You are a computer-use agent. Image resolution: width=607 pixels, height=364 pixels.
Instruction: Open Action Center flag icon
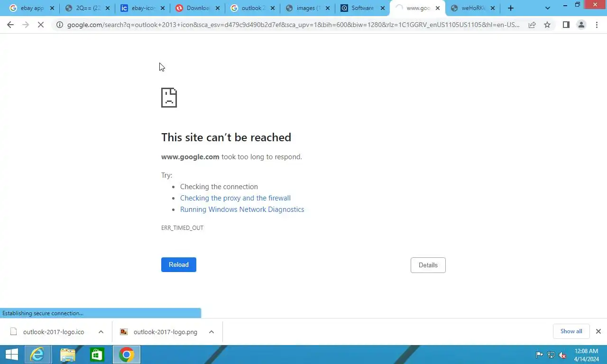pyautogui.click(x=540, y=355)
